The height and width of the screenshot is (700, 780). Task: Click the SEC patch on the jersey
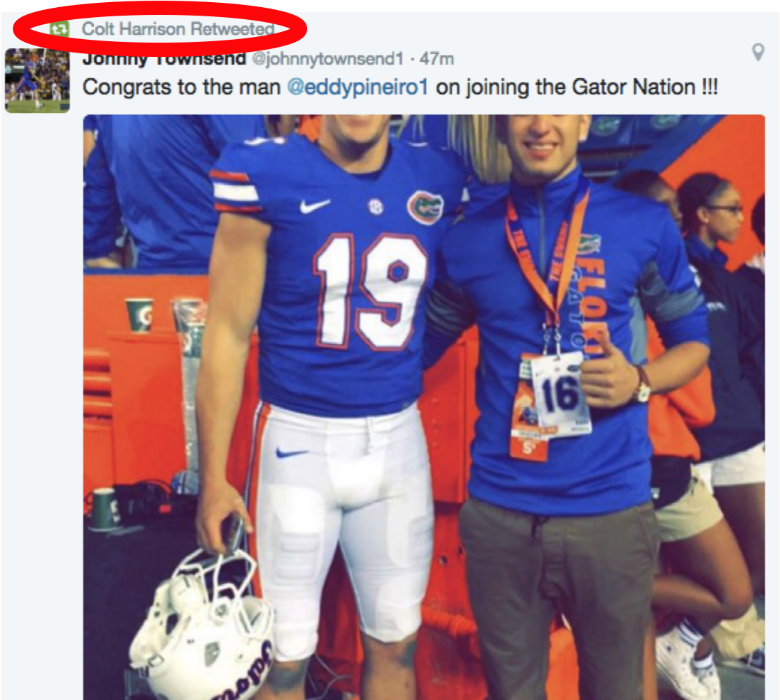coord(375,206)
